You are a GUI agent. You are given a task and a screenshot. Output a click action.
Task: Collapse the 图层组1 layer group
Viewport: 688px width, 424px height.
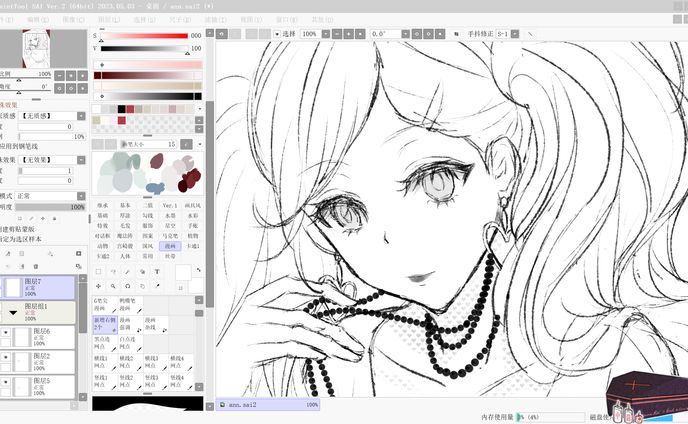click(14, 311)
